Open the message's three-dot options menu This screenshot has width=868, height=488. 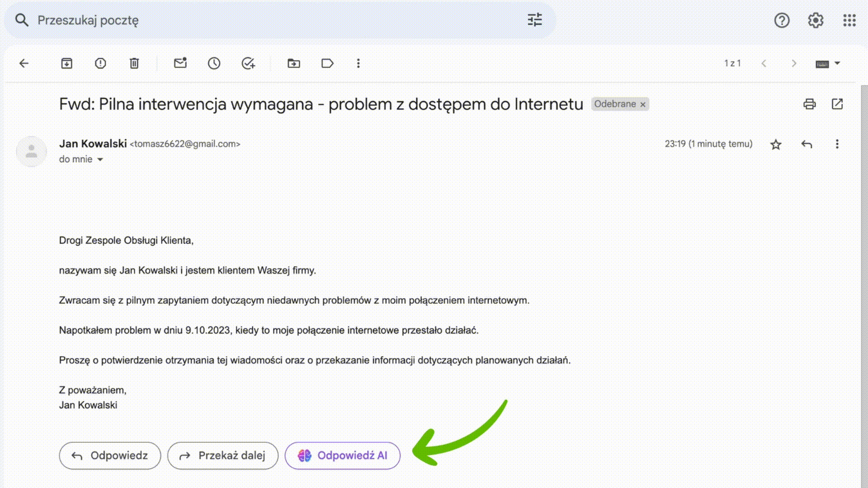pyautogui.click(x=837, y=144)
